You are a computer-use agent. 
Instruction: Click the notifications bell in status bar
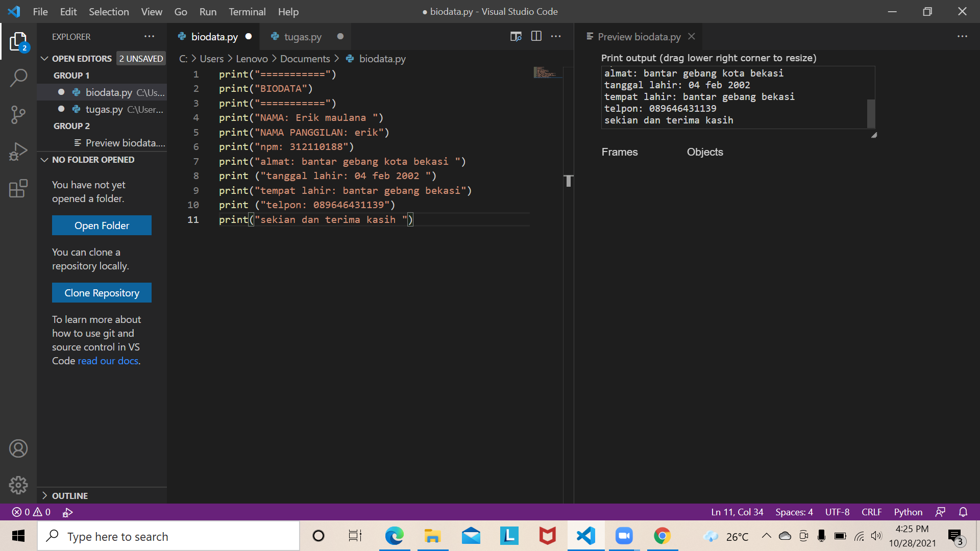click(964, 512)
